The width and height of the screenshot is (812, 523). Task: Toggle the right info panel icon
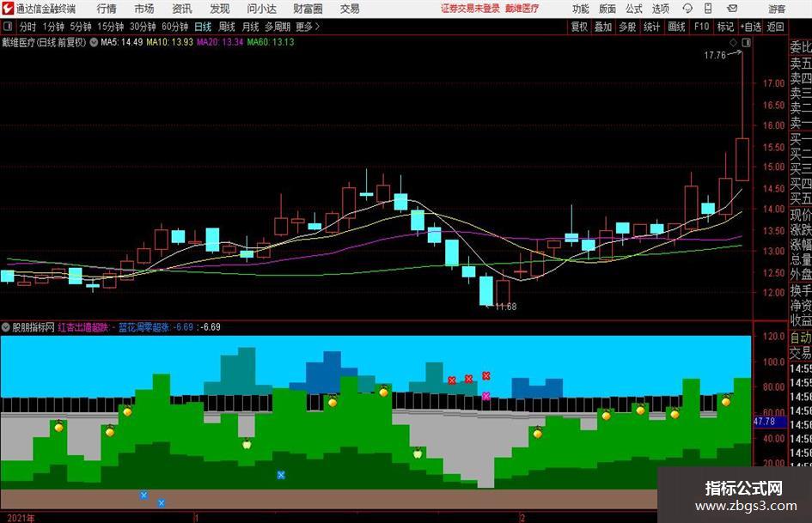pos(746,42)
